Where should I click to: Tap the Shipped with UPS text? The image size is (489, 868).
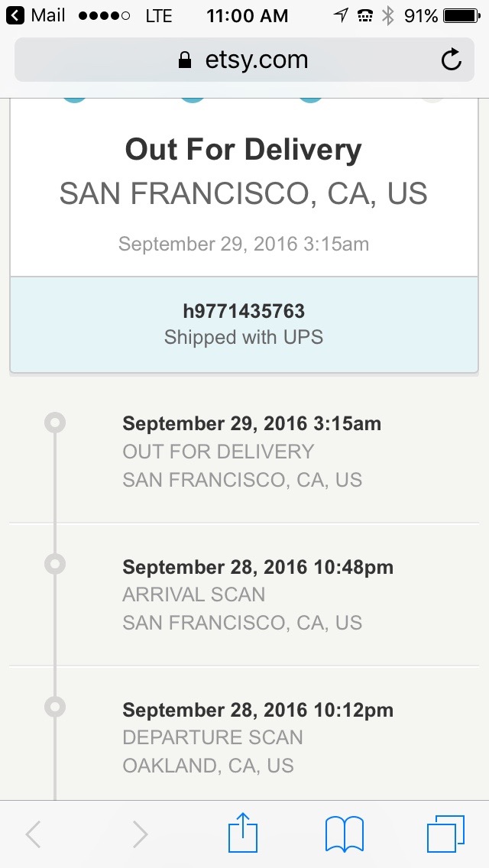point(244,337)
